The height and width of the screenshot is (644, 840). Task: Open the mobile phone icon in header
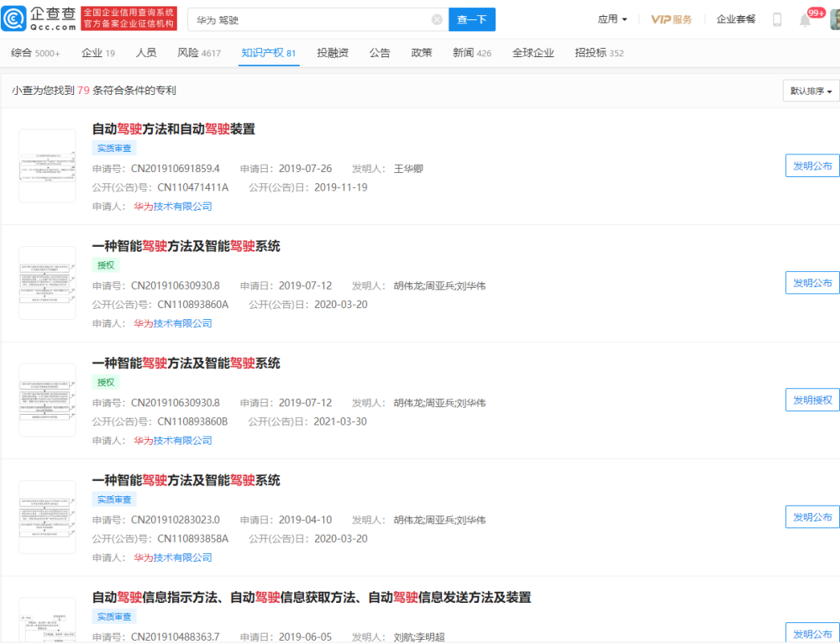[x=777, y=20]
